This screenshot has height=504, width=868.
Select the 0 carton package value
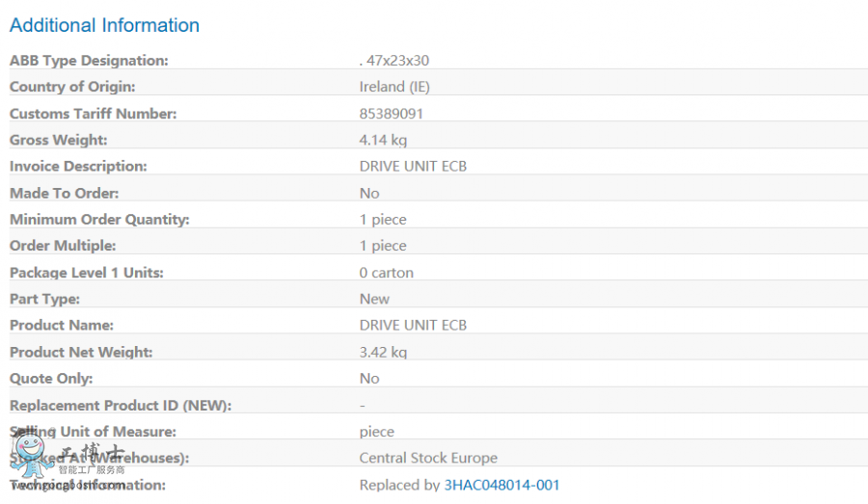tap(387, 273)
